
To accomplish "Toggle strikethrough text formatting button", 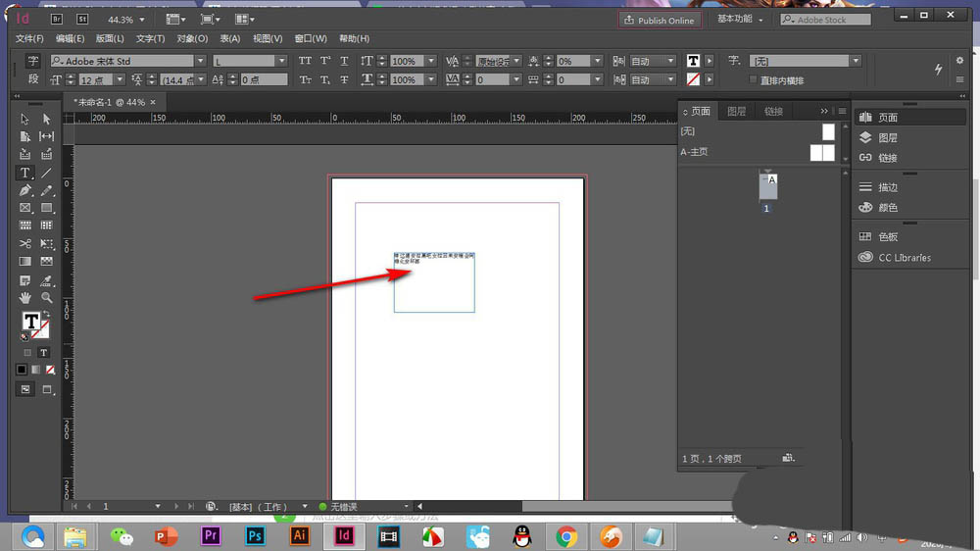I will pyautogui.click(x=344, y=79).
